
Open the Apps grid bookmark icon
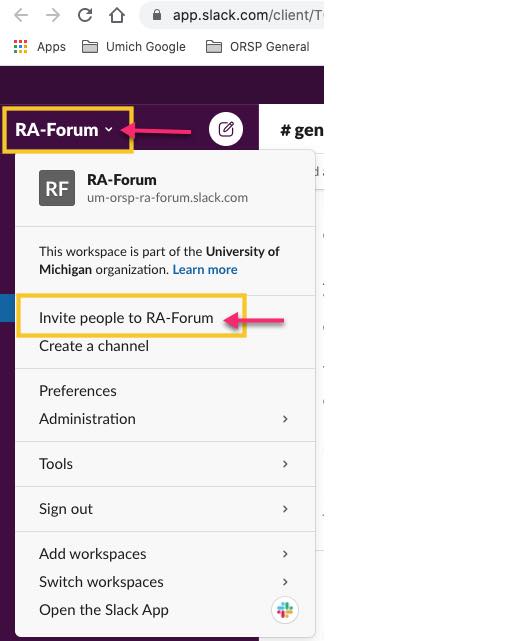[20, 47]
